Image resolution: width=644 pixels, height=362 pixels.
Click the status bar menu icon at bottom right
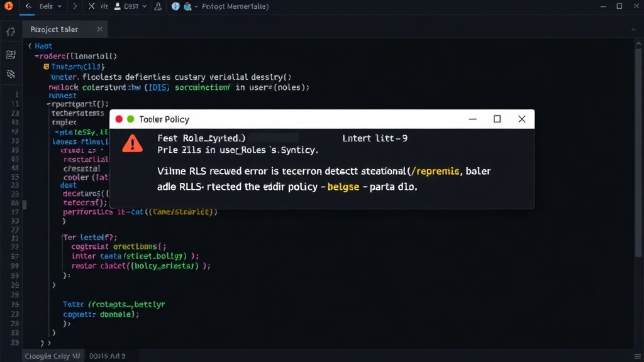click(x=638, y=356)
